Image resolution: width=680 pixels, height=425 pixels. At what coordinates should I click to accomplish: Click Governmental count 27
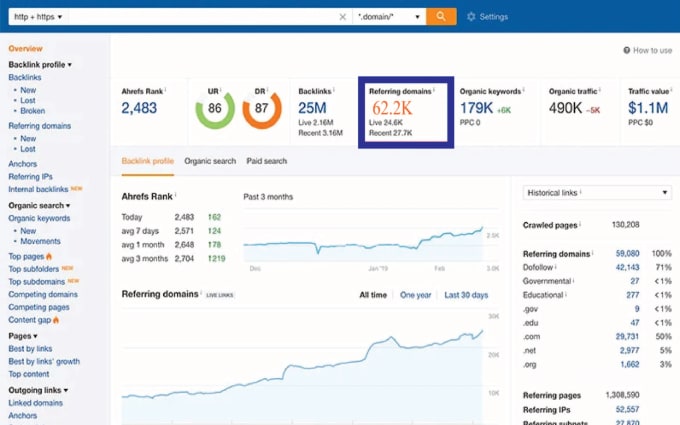click(x=634, y=281)
